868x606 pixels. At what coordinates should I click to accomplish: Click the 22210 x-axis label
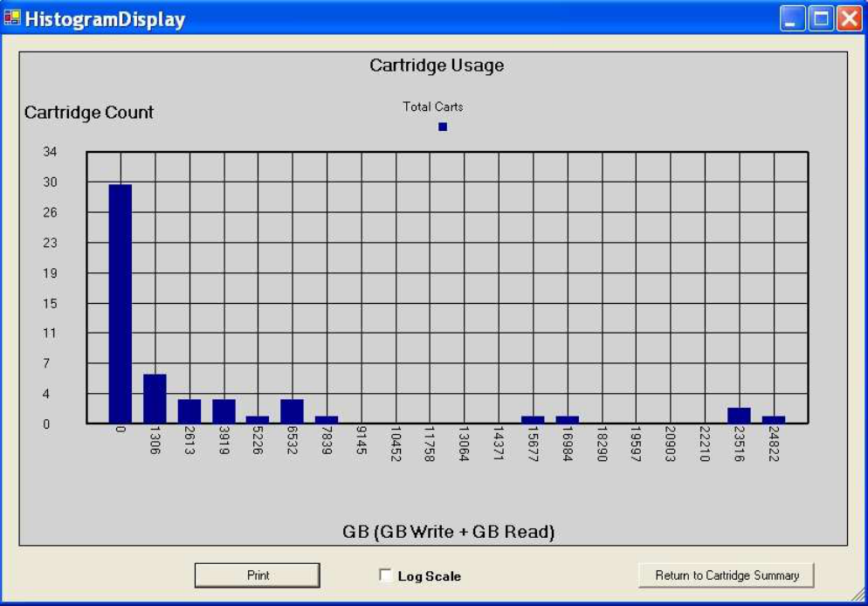pos(705,444)
